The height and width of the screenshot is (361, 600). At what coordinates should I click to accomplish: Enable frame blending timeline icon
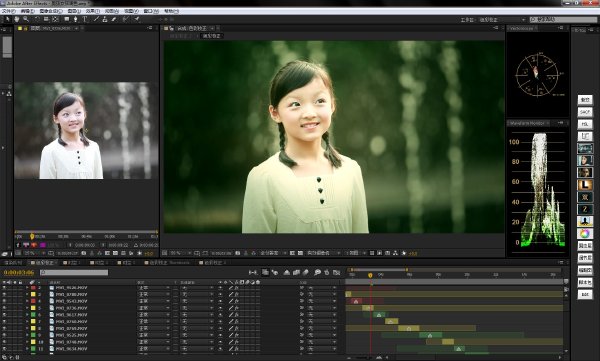tap(296, 272)
